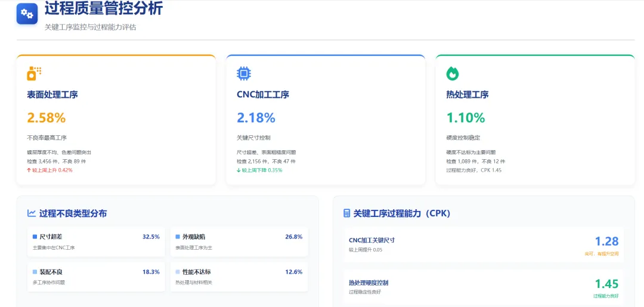Screen dimensions: 644x307
Task: Click the 外观缺陷 legend color square
Action: click(178, 237)
